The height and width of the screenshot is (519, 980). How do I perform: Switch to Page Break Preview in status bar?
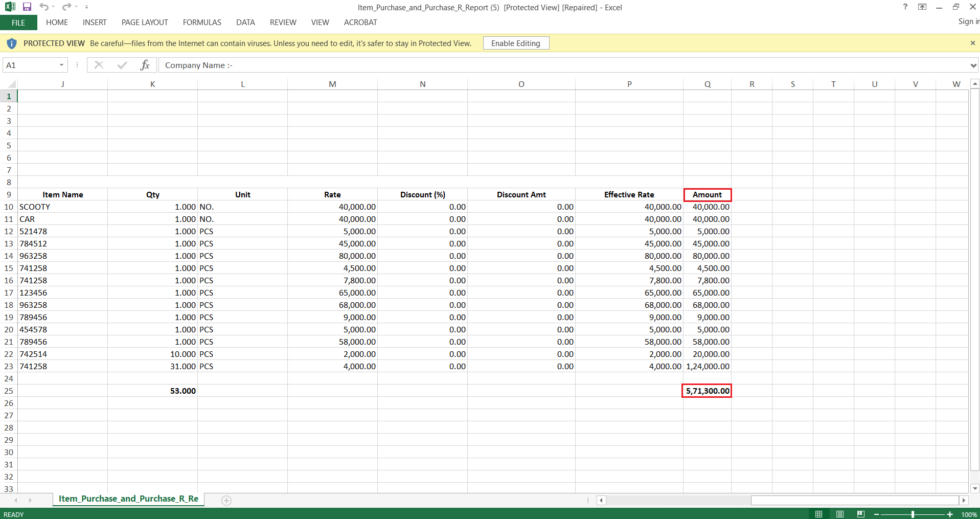click(x=861, y=514)
